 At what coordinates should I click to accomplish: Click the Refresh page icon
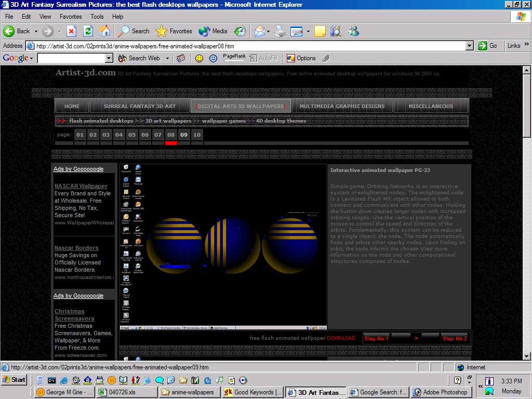[88, 31]
